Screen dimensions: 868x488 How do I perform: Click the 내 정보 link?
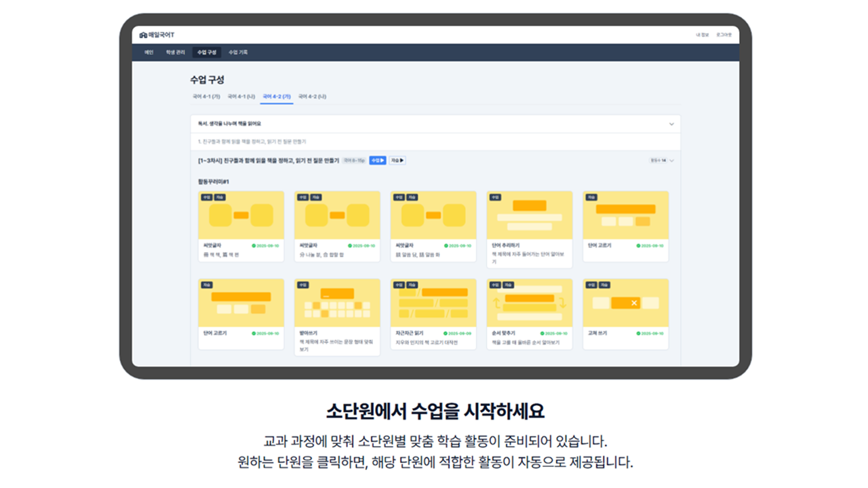pyautogui.click(x=702, y=35)
